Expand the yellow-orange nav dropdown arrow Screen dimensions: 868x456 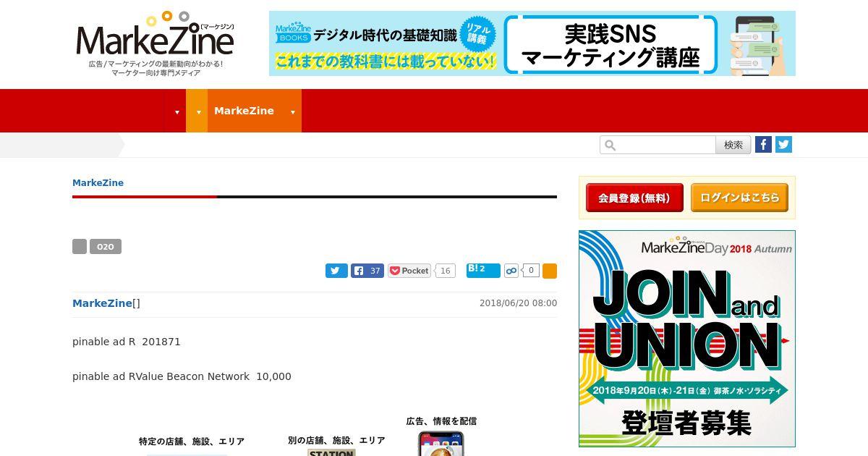[x=198, y=111]
